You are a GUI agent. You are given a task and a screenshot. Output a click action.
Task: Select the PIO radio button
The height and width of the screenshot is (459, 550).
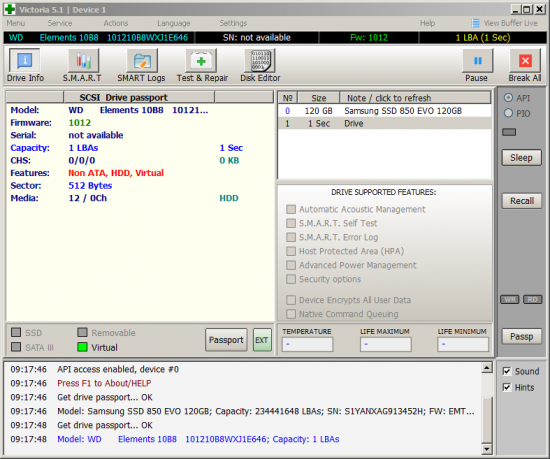(x=508, y=113)
